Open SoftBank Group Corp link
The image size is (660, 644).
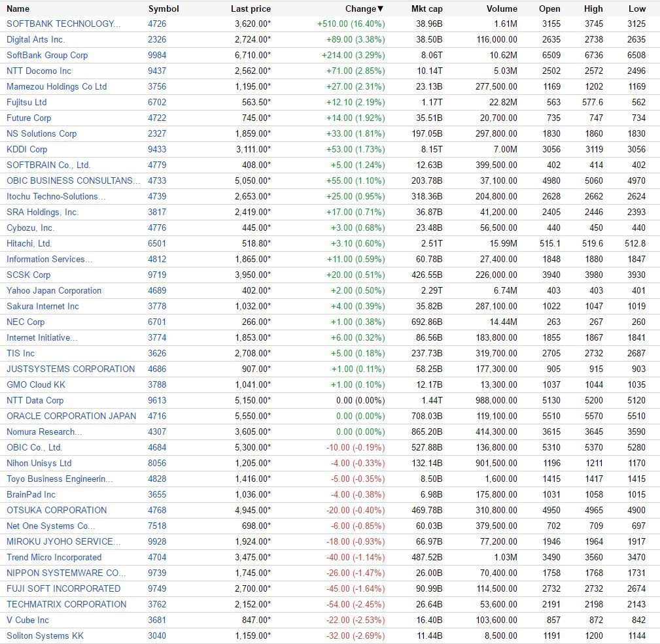[x=47, y=55]
